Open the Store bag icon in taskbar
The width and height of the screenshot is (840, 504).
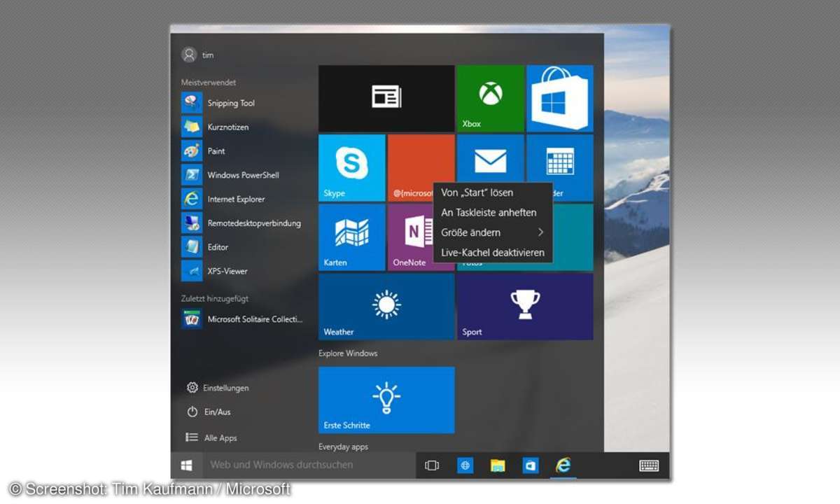530,465
